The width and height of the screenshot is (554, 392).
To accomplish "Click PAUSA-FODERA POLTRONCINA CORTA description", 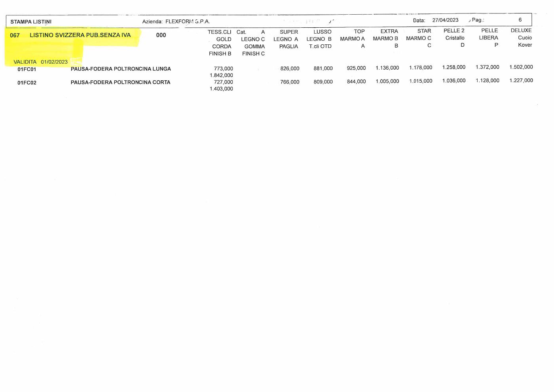I will coord(120,82).
